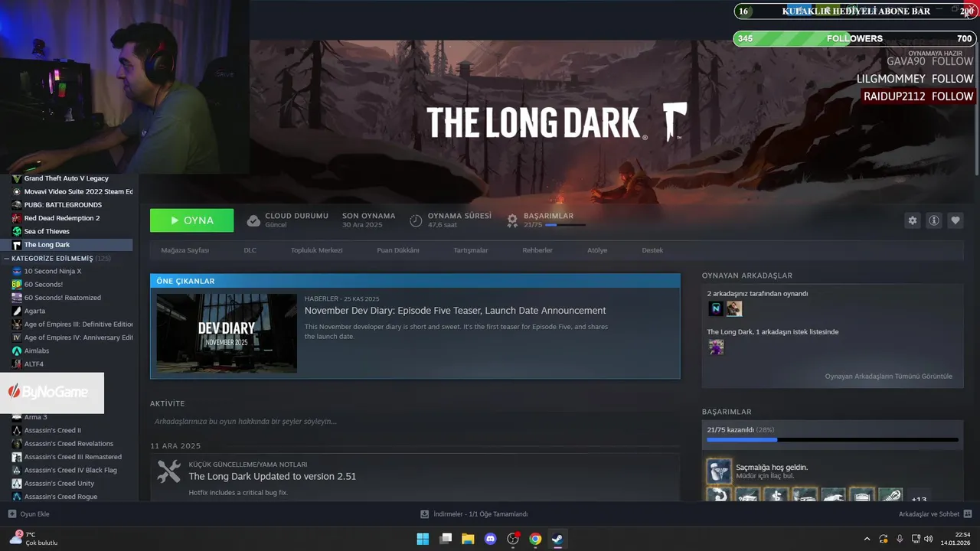Select Age of Empires III: Definitive Edition
980x551 pixels.
click(72, 324)
